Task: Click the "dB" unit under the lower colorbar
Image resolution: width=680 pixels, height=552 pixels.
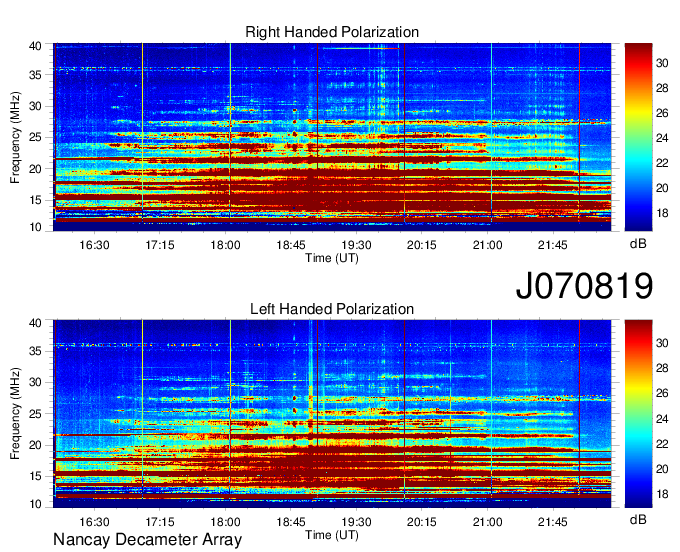Action: click(638, 519)
